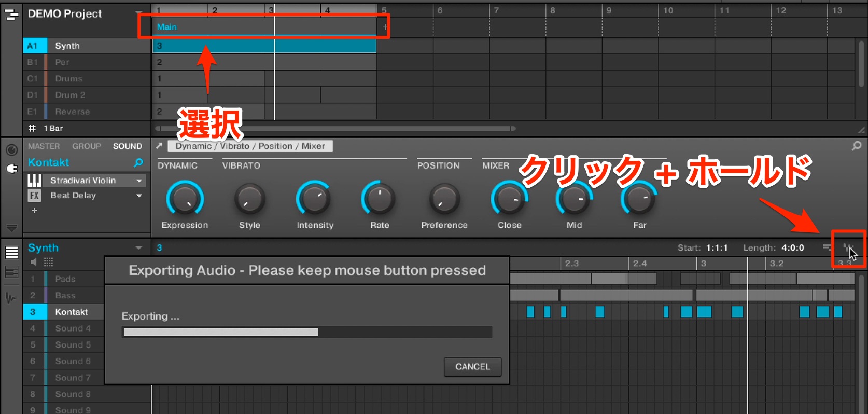This screenshot has width=868, height=414.
Task: Switch to the SOUND tab
Action: pos(128,146)
